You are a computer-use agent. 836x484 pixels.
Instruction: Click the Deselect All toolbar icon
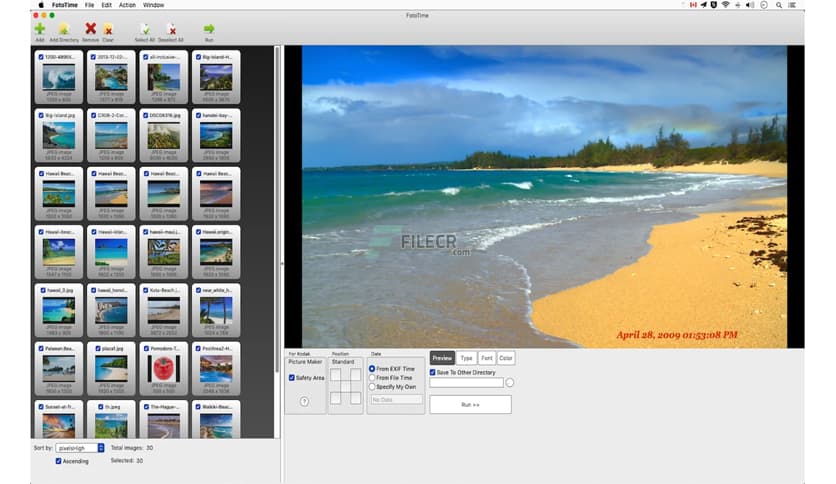point(171,29)
